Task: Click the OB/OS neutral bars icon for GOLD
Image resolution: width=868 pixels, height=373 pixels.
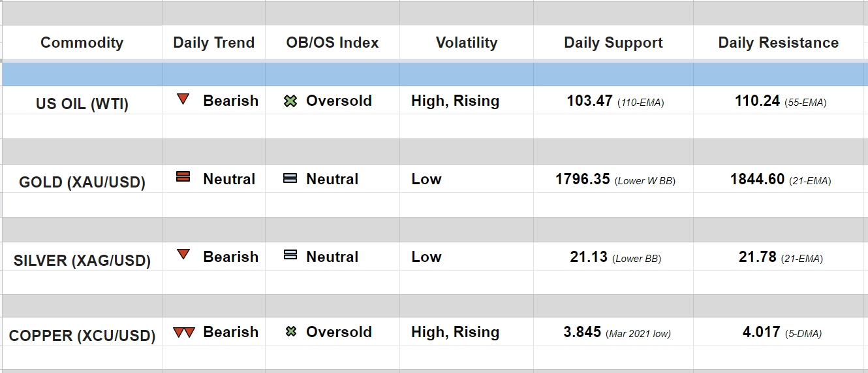Action: pos(290,178)
